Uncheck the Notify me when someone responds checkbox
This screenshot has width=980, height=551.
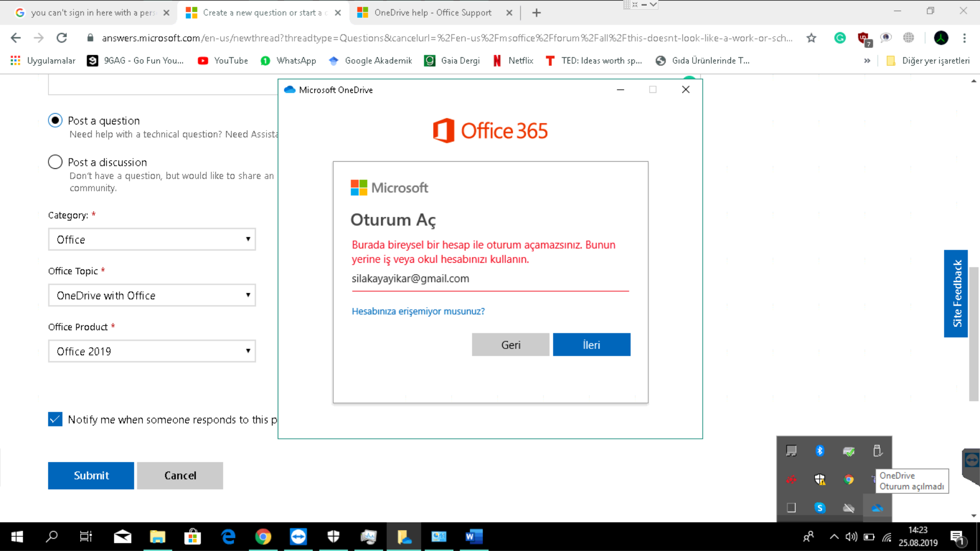coord(55,419)
